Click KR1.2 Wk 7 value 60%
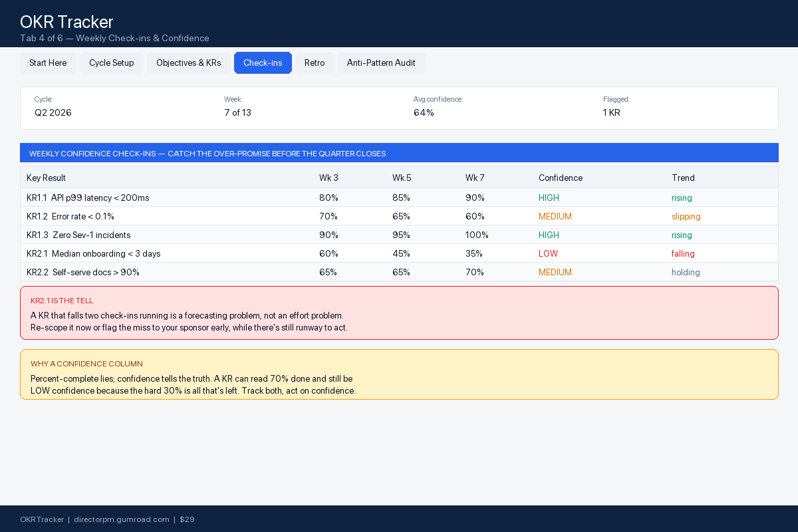The width and height of the screenshot is (798, 532). pyautogui.click(x=475, y=216)
